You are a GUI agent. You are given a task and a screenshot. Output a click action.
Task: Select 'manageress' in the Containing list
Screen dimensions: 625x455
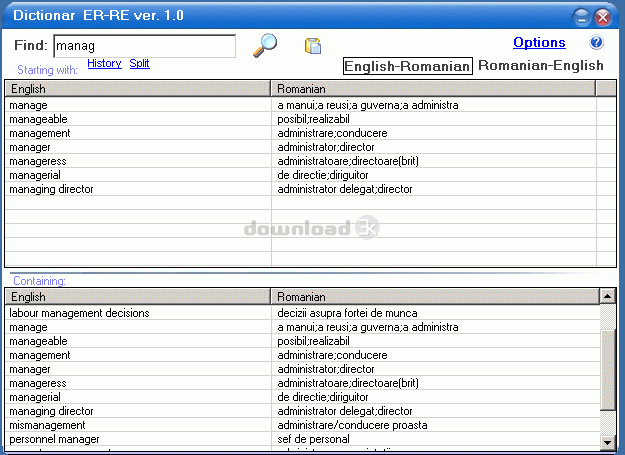(37, 383)
